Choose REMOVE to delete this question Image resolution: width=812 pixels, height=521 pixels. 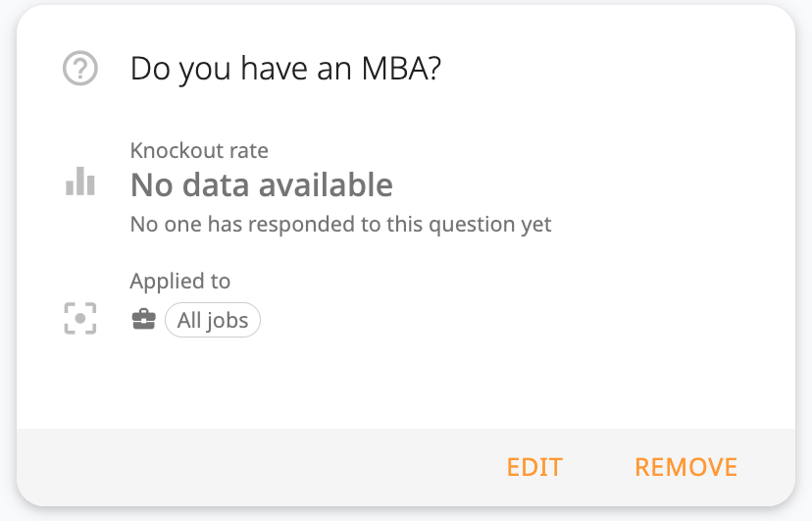pyautogui.click(x=686, y=467)
